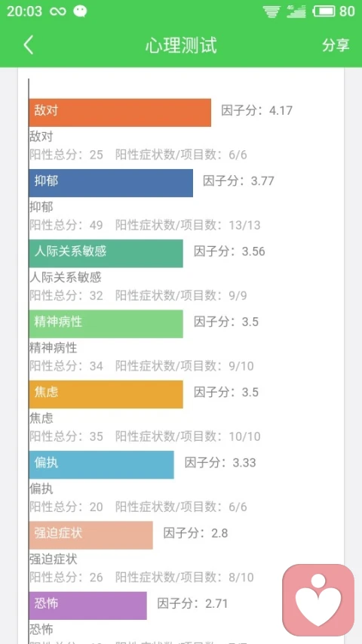This screenshot has height=644, width=362.
Task: Tap 阳性总分: 49 text under 抑郁
Action: (66, 225)
